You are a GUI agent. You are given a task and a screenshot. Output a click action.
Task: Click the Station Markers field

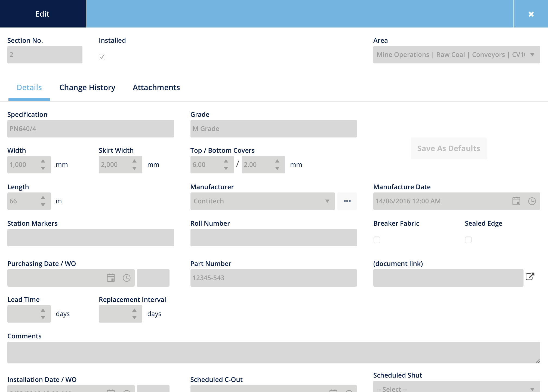coord(91,238)
